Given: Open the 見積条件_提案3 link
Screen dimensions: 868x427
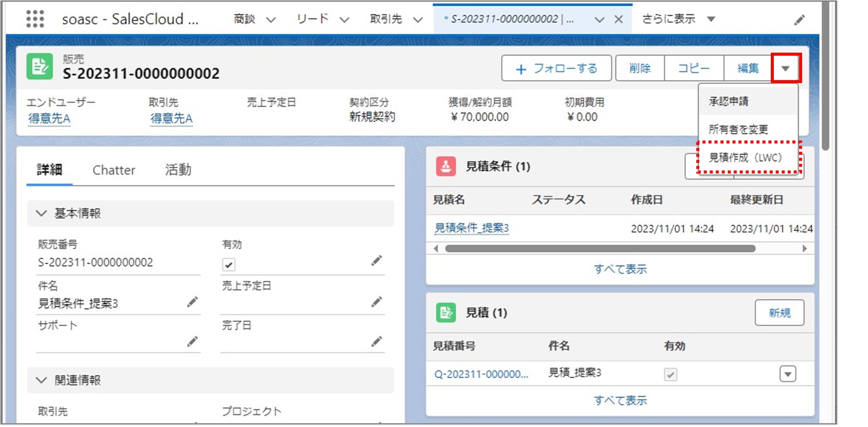Looking at the screenshot, I should [x=471, y=228].
